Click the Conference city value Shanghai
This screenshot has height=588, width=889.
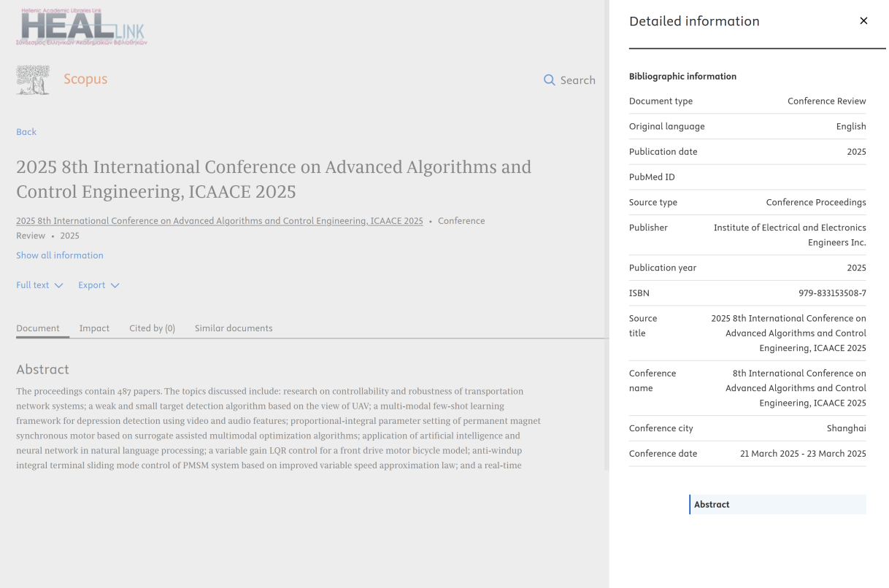click(x=846, y=428)
